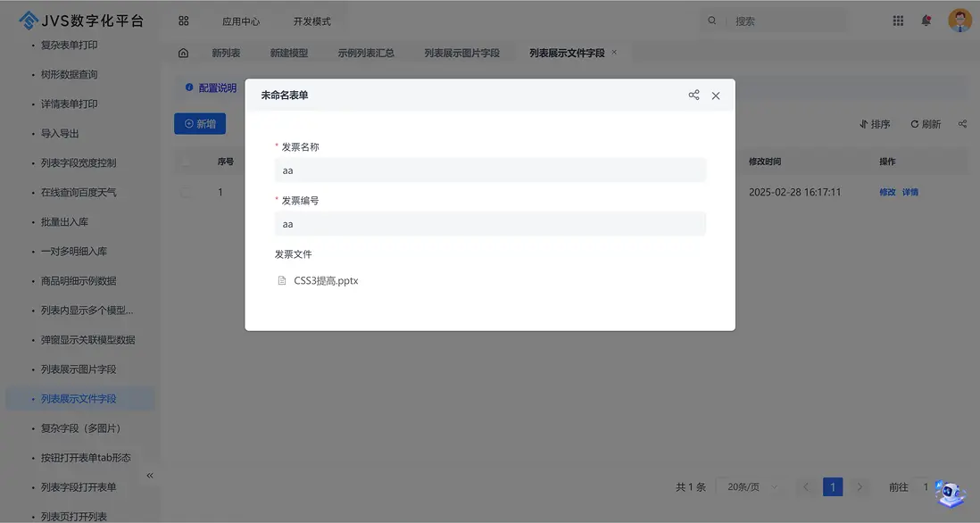Open the share icon in the 未命名表单 dialog
The width and height of the screenshot is (980, 523).
coord(694,95)
